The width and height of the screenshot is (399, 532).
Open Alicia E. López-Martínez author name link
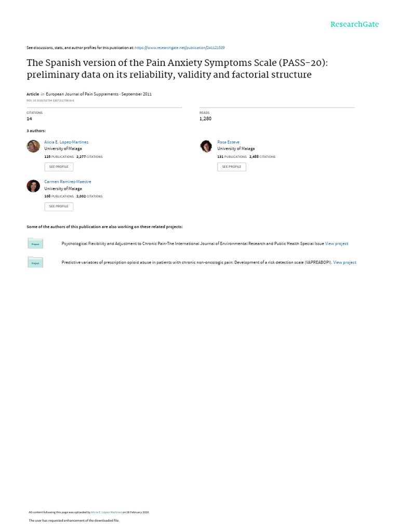click(66, 142)
